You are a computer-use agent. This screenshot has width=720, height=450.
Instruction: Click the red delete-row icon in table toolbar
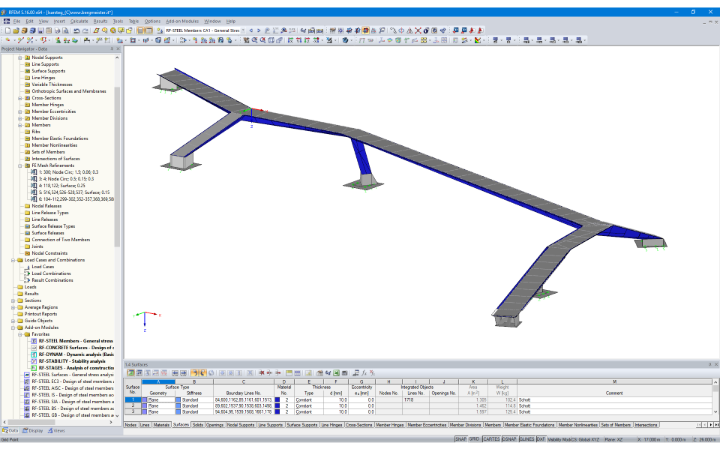(261, 373)
